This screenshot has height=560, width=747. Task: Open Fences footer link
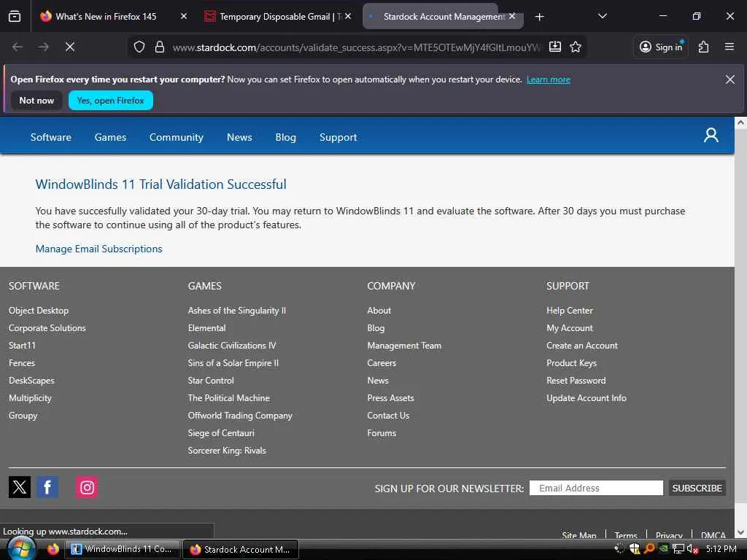22,363
